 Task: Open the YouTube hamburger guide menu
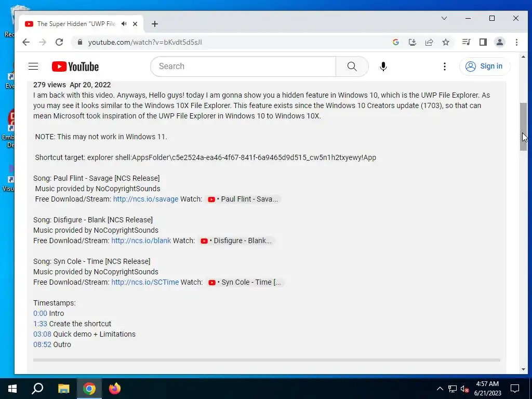pyautogui.click(x=33, y=66)
